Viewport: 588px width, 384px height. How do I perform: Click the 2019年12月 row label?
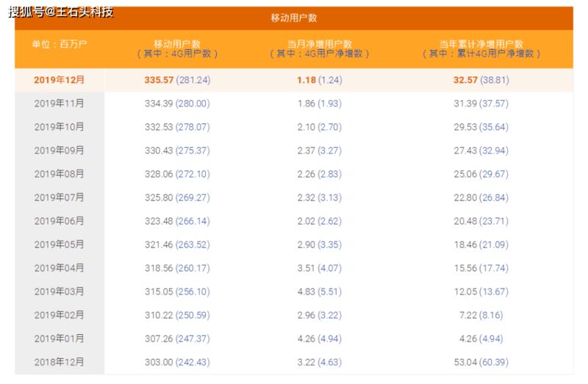click(x=60, y=80)
